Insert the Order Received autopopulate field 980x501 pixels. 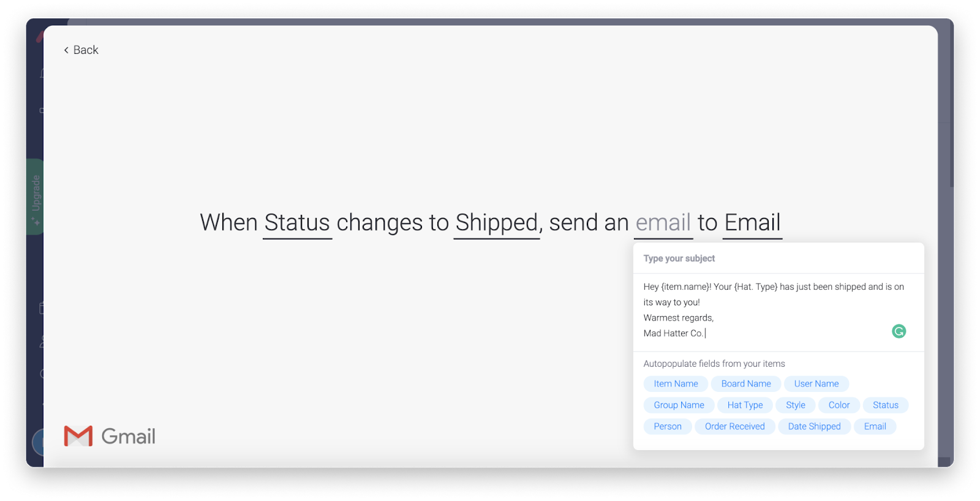click(x=735, y=426)
